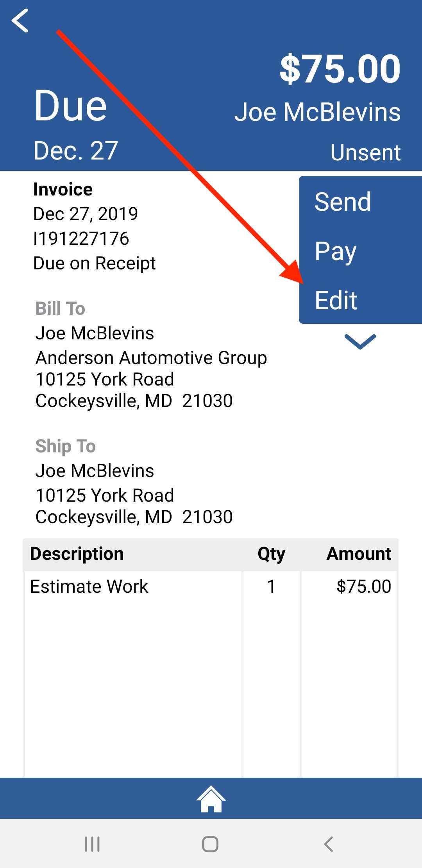Tap the $75.00 total in header
This screenshot has width=422, height=868.
[x=340, y=69]
